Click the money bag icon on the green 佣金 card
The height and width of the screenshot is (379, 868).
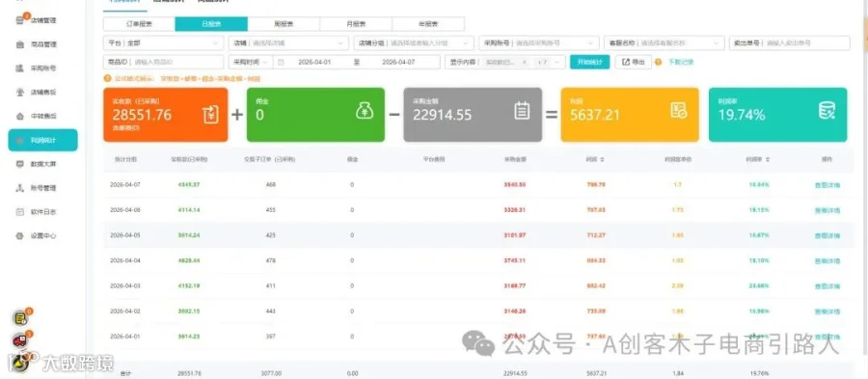tap(365, 111)
